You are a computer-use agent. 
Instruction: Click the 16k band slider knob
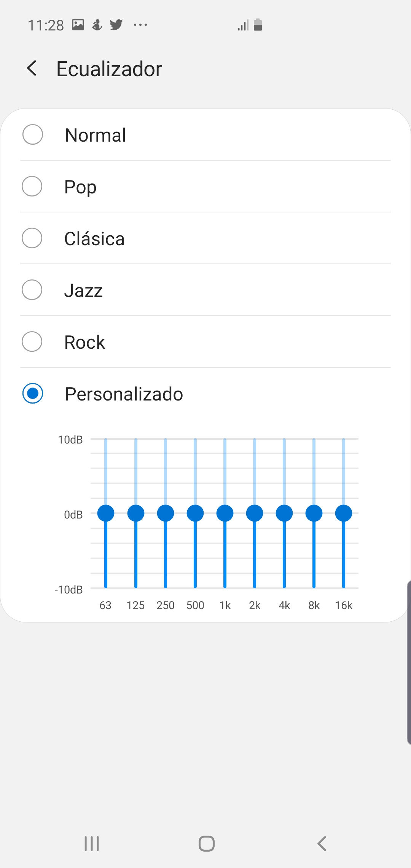344,513
